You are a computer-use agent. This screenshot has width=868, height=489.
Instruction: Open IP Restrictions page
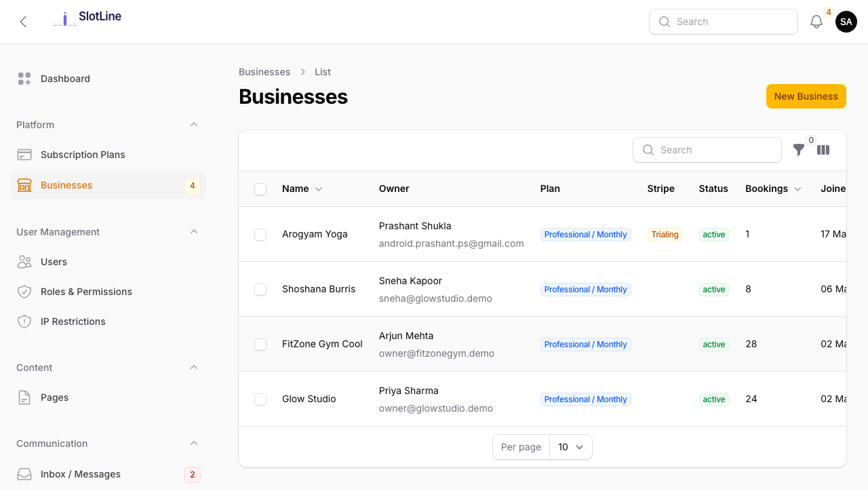point(108,321)
